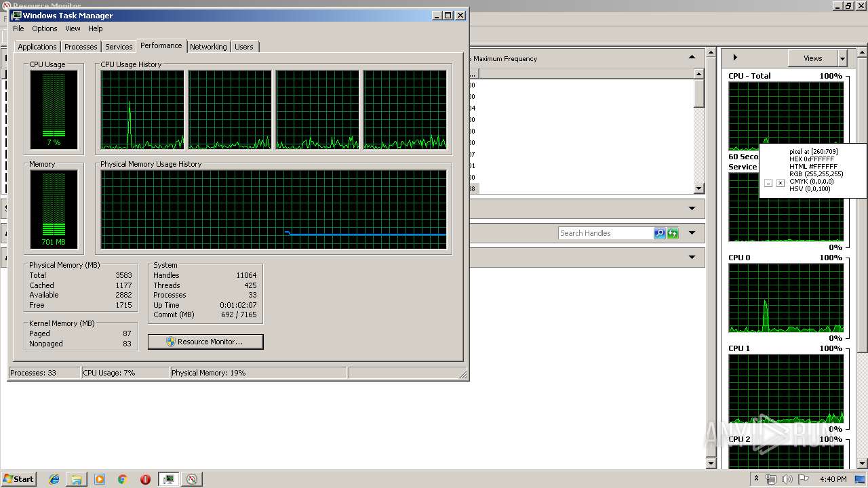Click green Refresh icon in Resource Monitor
Image resolution: width=868 pixels, height=488 pixels.
[x=673, y=233]
